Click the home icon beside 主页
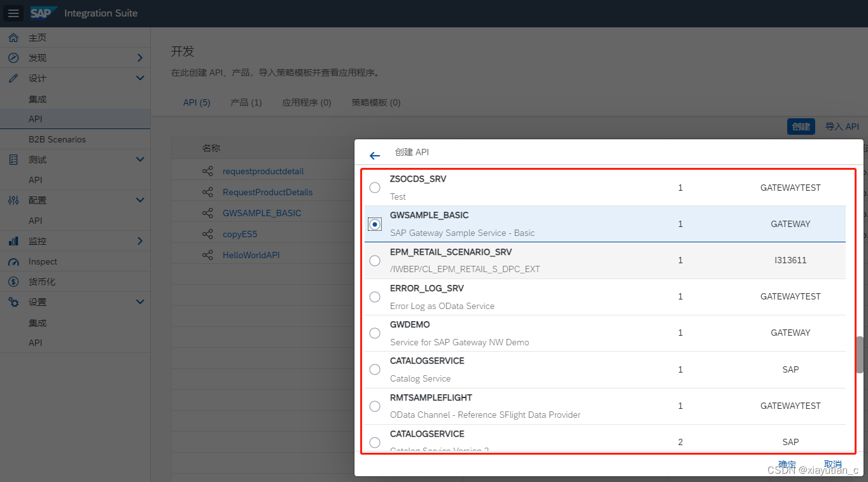The height and width of the screenshot is (482, 868). coord(13,38)
